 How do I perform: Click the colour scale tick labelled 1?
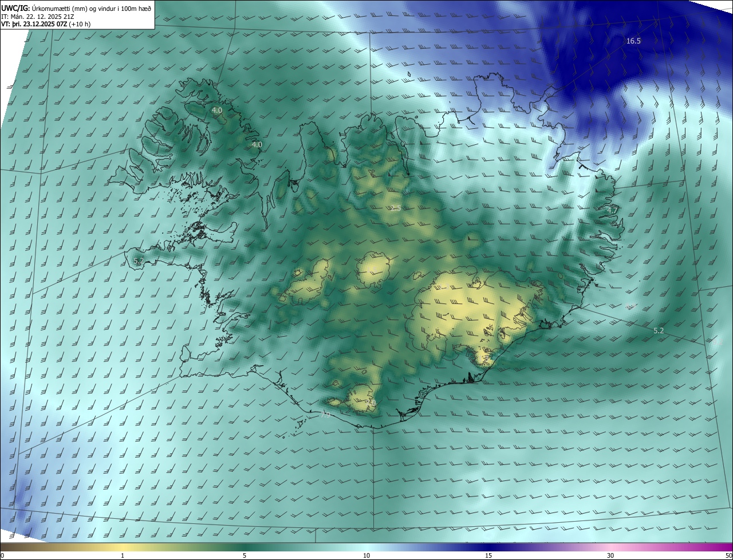pos(123,555)
